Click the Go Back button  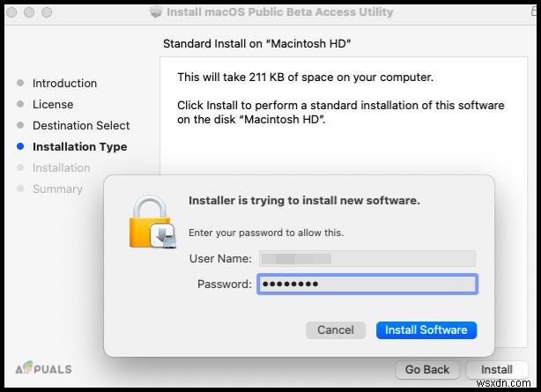point(427,370)
